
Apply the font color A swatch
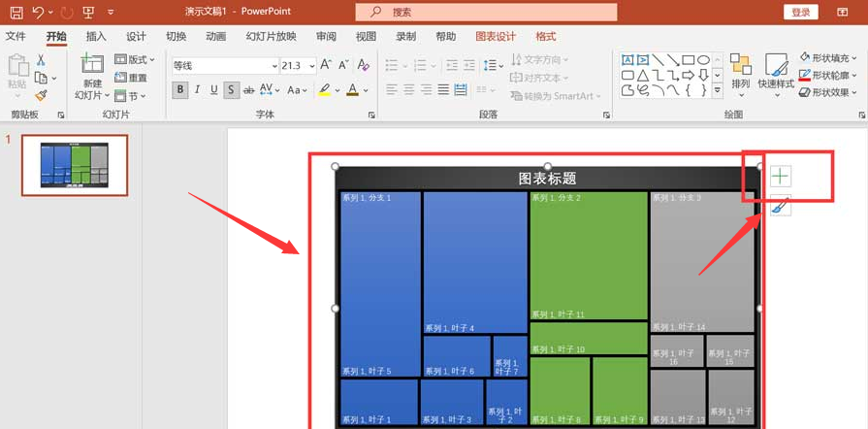[353, 90]
